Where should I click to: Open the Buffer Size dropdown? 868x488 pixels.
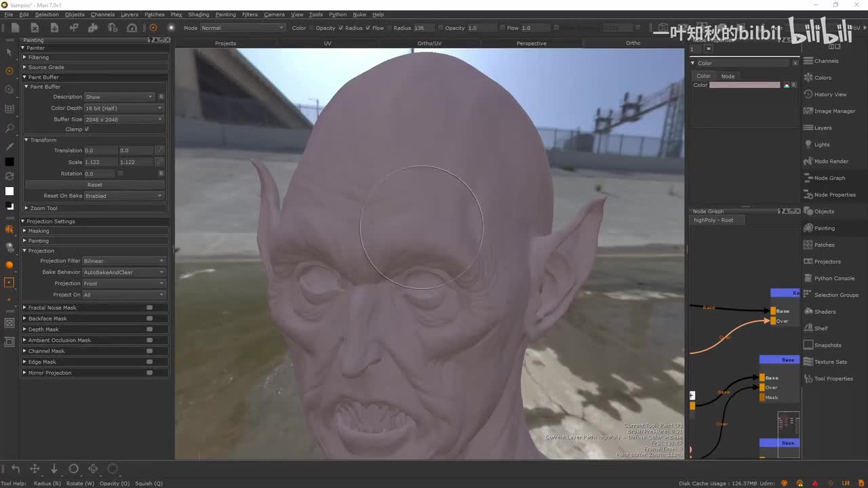point(124,119)
